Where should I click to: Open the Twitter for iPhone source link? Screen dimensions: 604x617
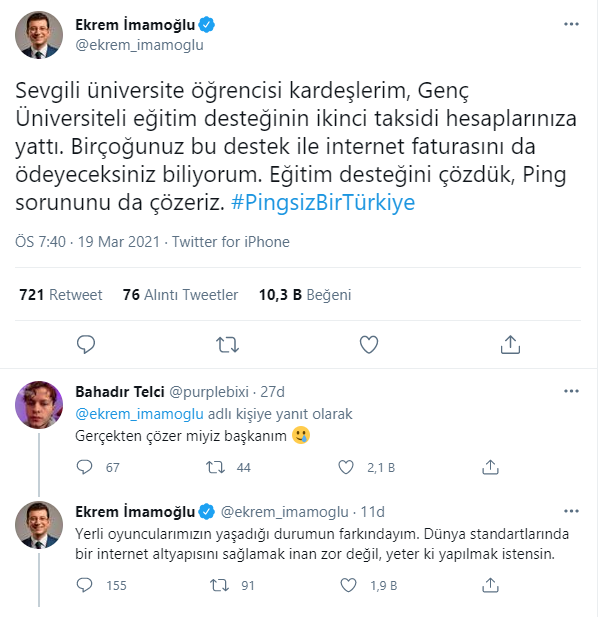tap(231, 242)
